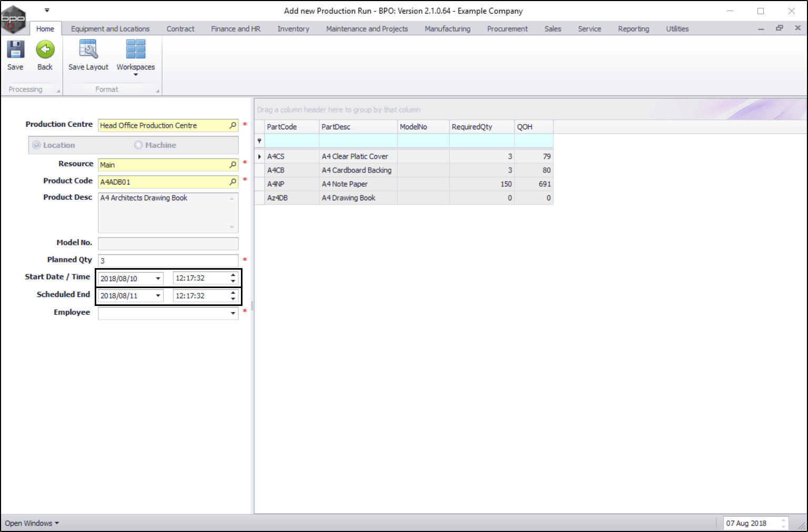The image size is (808, 532).
Task: Click the A4NP RequiredQty value 150
Action: [x=482, y=184]
